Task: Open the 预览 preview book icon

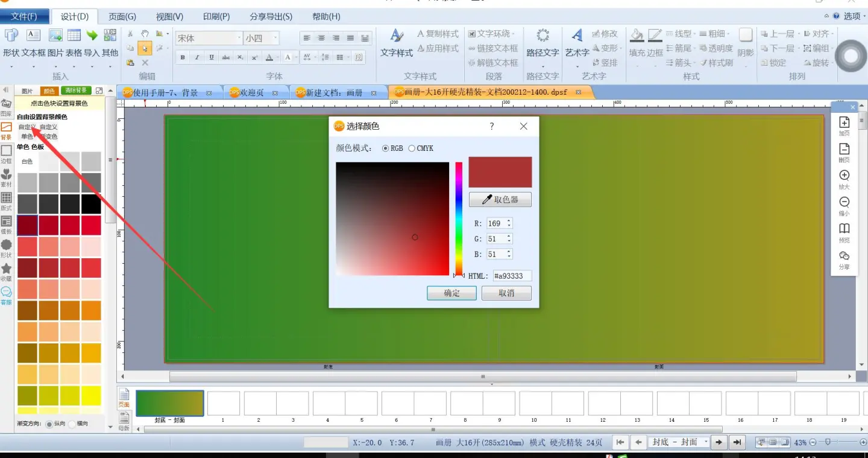Action: [844, 232]
